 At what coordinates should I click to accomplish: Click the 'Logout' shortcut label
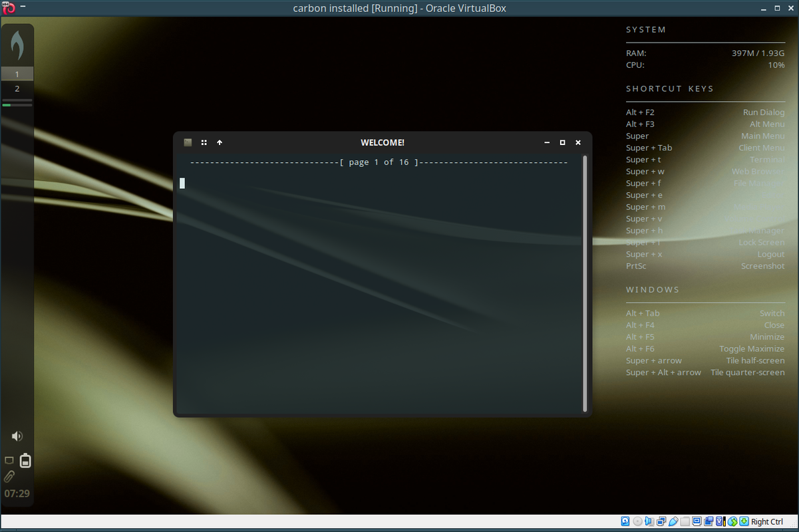pyautogui.click(x=771, y=254)
